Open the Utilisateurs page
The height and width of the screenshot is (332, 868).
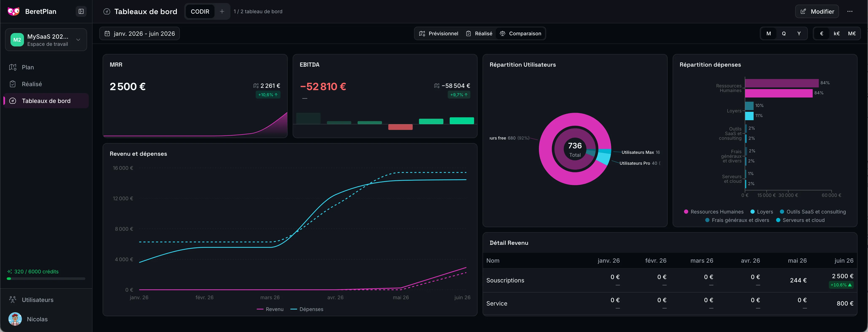click(46, 300)
